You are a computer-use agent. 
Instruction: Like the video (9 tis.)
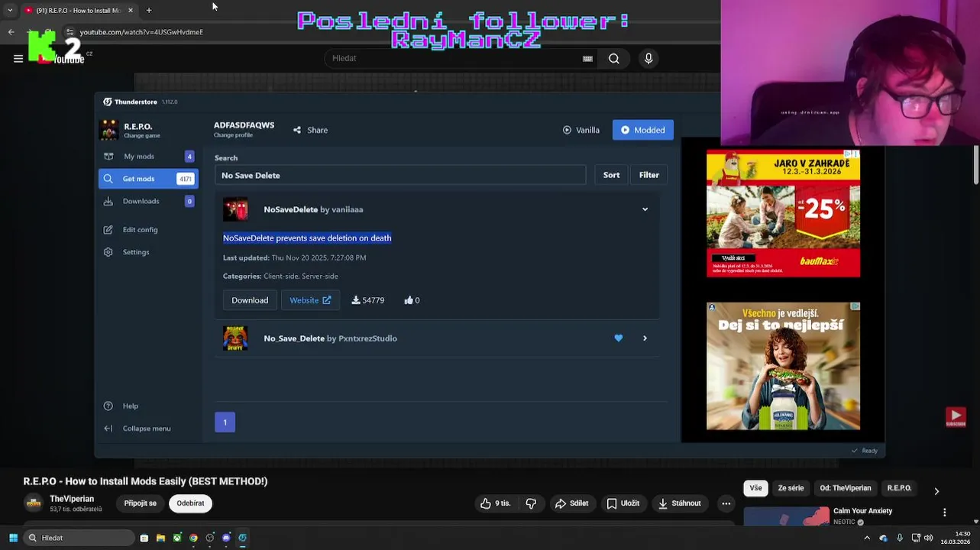tap(495, 503)
